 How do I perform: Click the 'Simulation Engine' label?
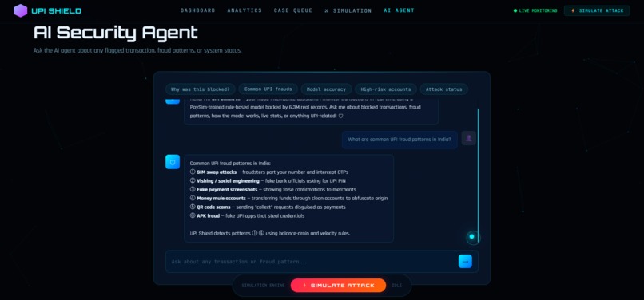(x=263, y=286)
